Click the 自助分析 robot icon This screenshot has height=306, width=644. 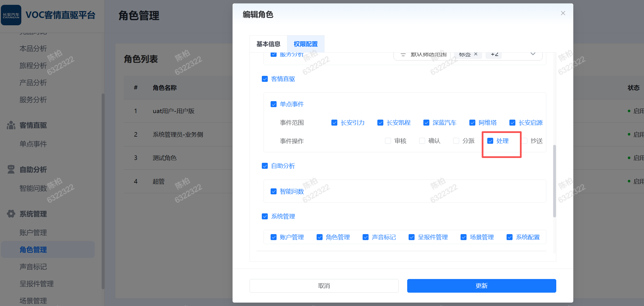(x=11, y=170)
